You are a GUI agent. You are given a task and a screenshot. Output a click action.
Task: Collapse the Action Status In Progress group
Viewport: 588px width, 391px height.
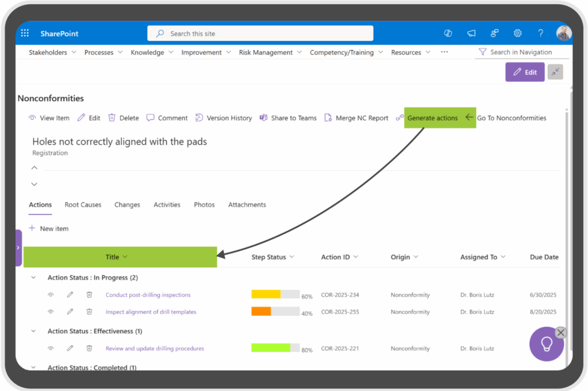pyautogui.click(x=34, y=277)
